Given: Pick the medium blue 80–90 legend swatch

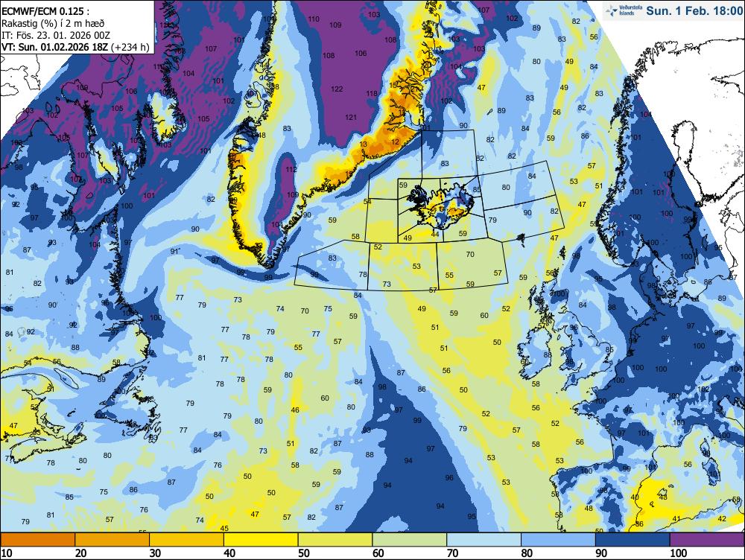Looking at the screenshot, I should pyautogui.click(x=558, y=540).
